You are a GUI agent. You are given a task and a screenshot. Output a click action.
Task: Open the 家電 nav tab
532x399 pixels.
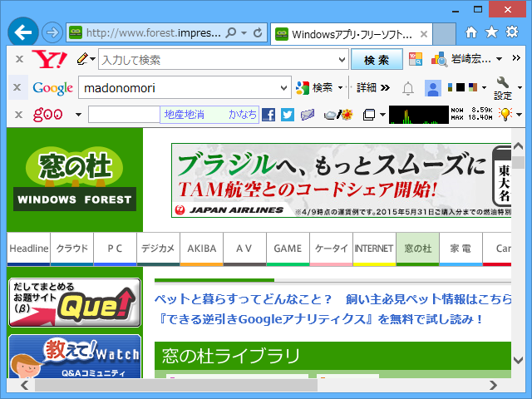461,249
